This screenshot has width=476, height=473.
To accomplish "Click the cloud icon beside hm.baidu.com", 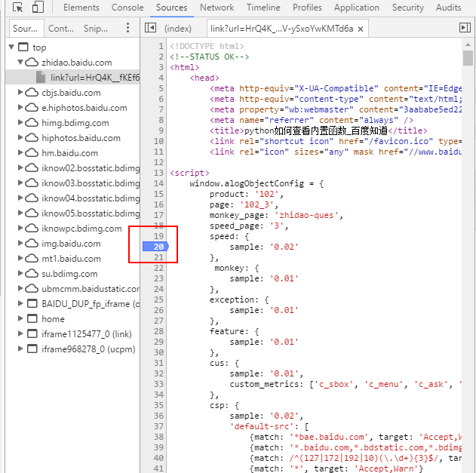I will tap(32, 152).
